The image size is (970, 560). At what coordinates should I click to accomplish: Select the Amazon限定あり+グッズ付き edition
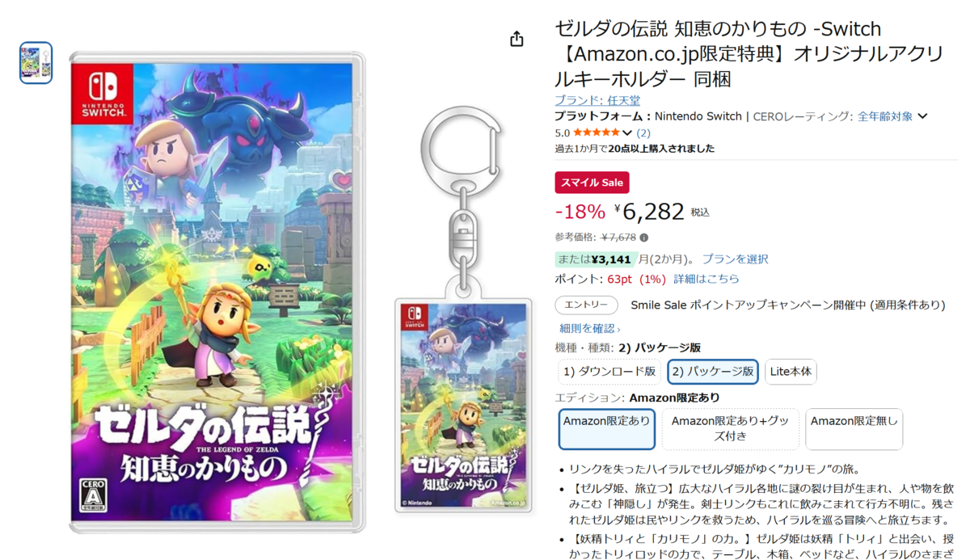click(x=731, y=429)
